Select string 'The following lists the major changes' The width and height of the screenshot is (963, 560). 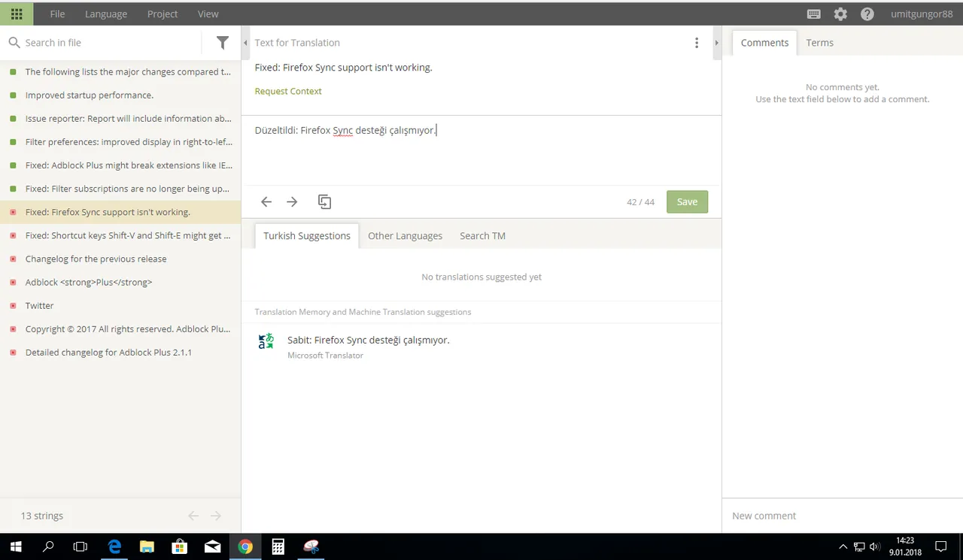pos(120,72)
